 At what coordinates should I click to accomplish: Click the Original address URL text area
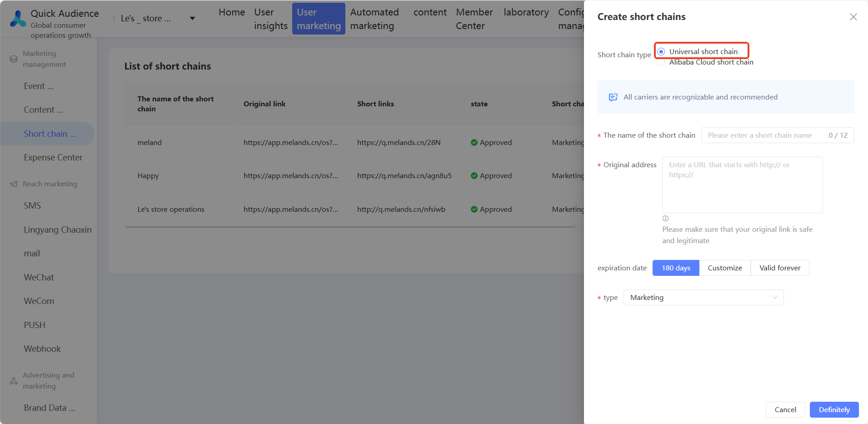[742, 185]
